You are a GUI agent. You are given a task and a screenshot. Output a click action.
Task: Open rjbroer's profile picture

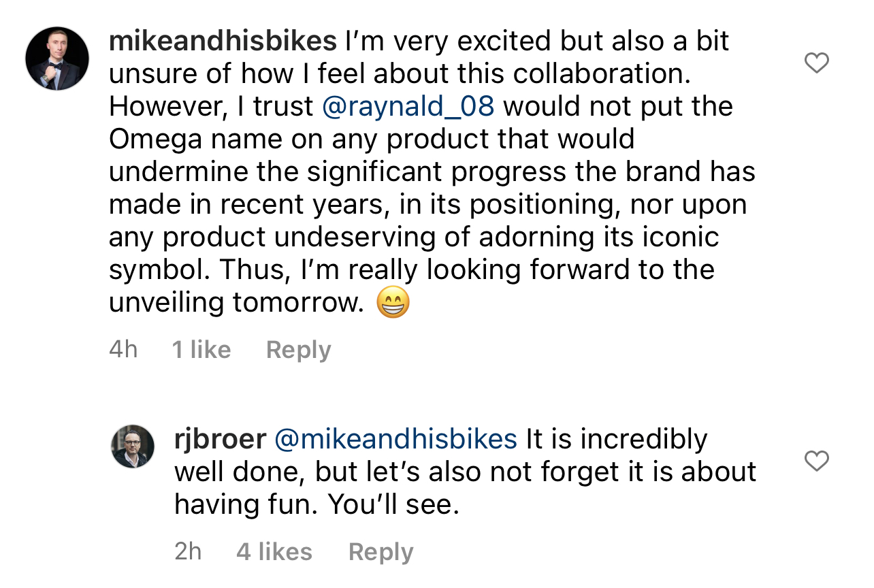[133, 446]
